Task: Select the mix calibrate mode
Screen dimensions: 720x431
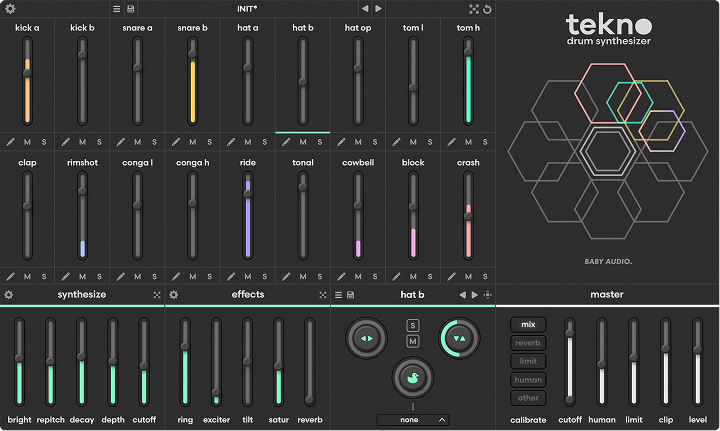Action: click(x=528, y=325)
